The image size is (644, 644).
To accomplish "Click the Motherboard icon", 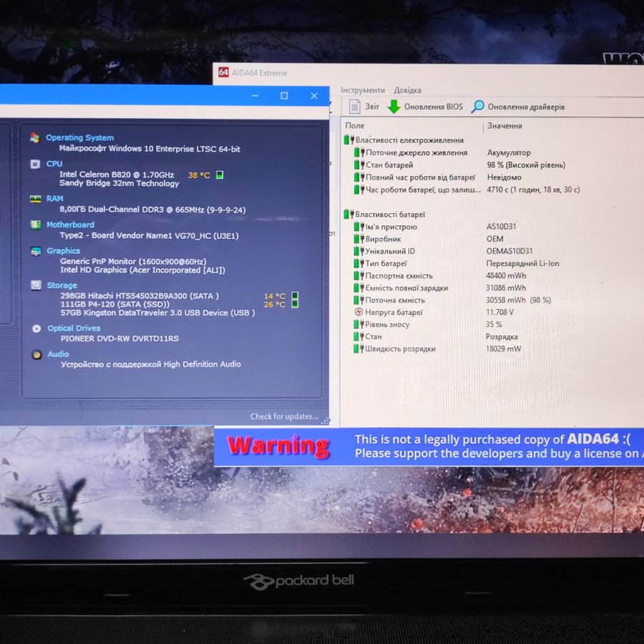I will [x=36, y=225].
